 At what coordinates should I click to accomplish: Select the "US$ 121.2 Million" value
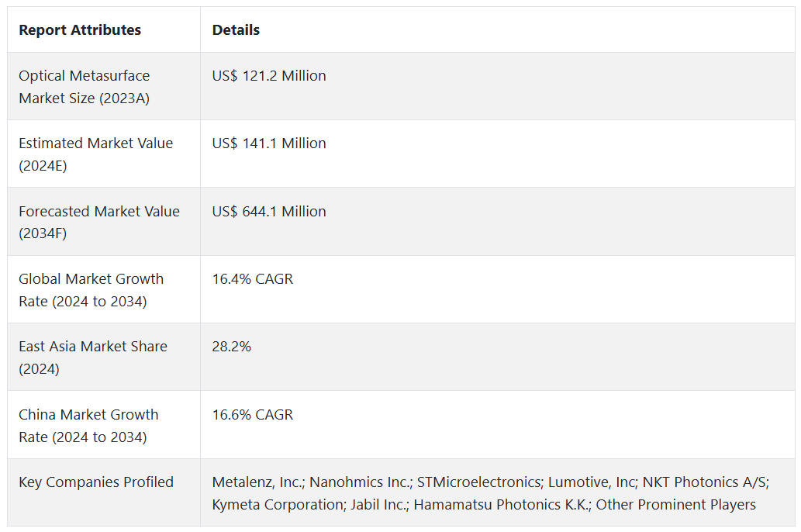point(269,76)
